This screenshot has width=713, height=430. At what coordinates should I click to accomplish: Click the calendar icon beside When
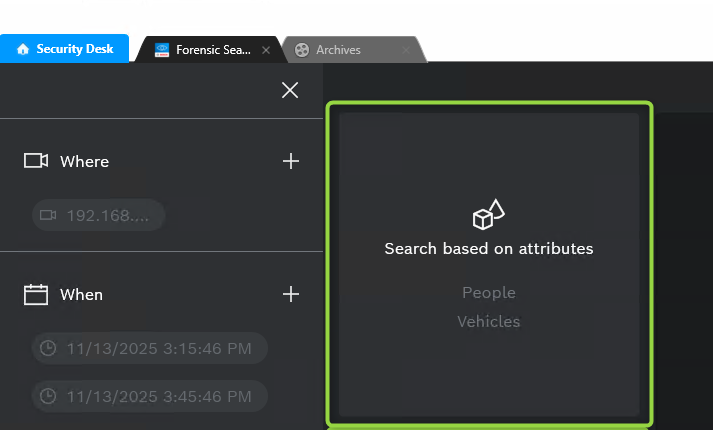36,294
